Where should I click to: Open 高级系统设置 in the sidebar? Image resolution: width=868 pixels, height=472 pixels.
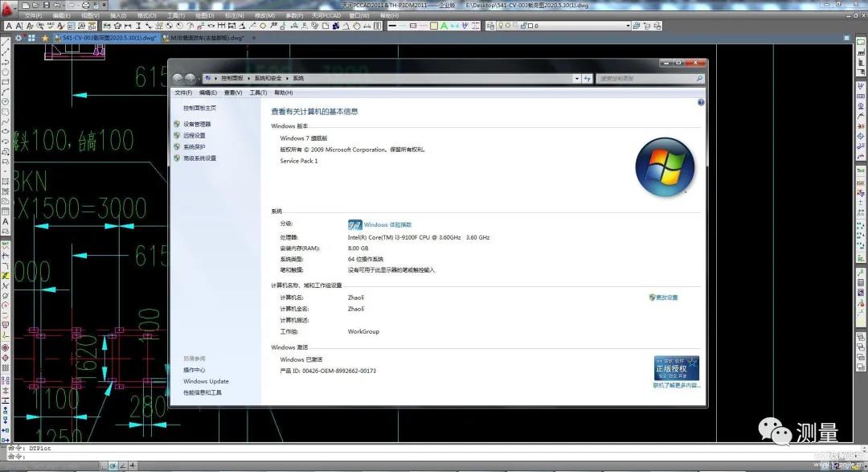(200, 158)
